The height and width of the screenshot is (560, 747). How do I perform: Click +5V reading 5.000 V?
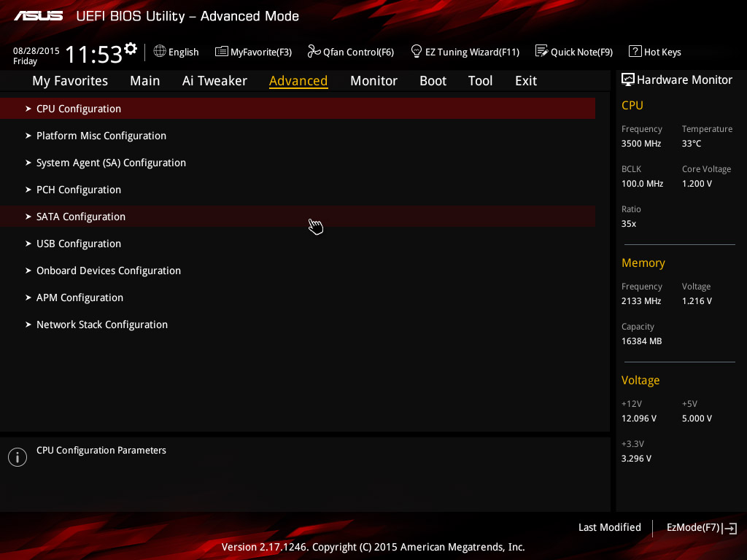coord(697,418)
